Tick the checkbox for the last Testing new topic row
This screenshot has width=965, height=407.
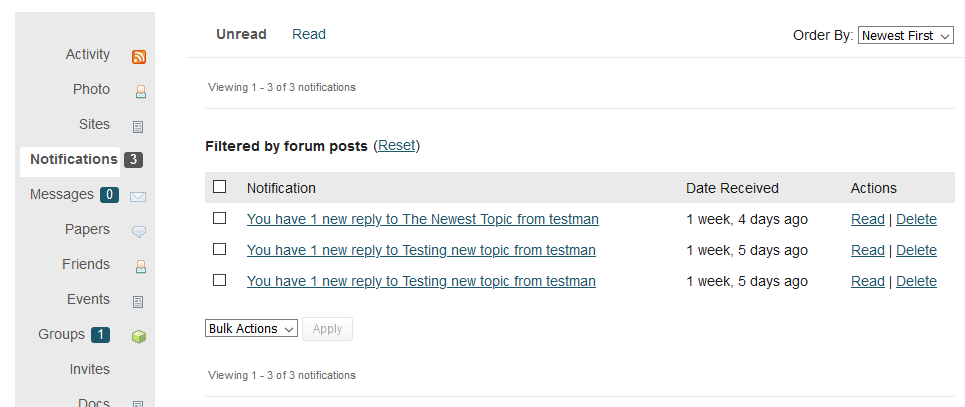[219, 280]
